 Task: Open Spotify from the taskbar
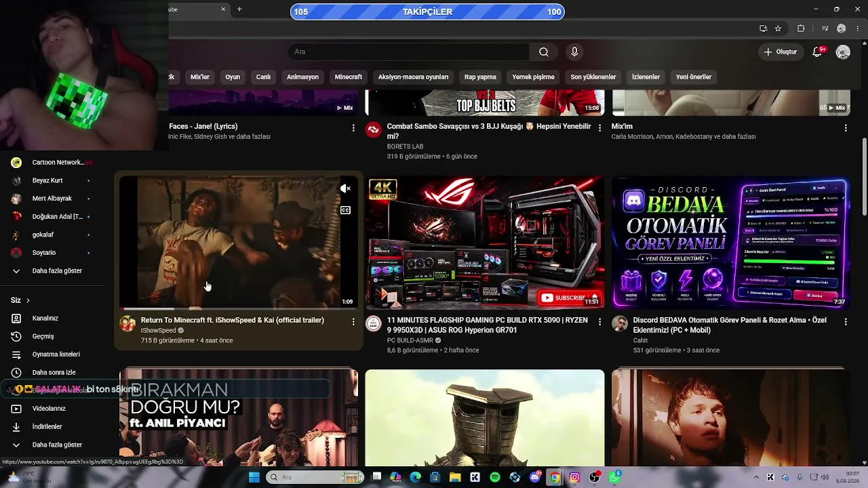pos(495,477)
